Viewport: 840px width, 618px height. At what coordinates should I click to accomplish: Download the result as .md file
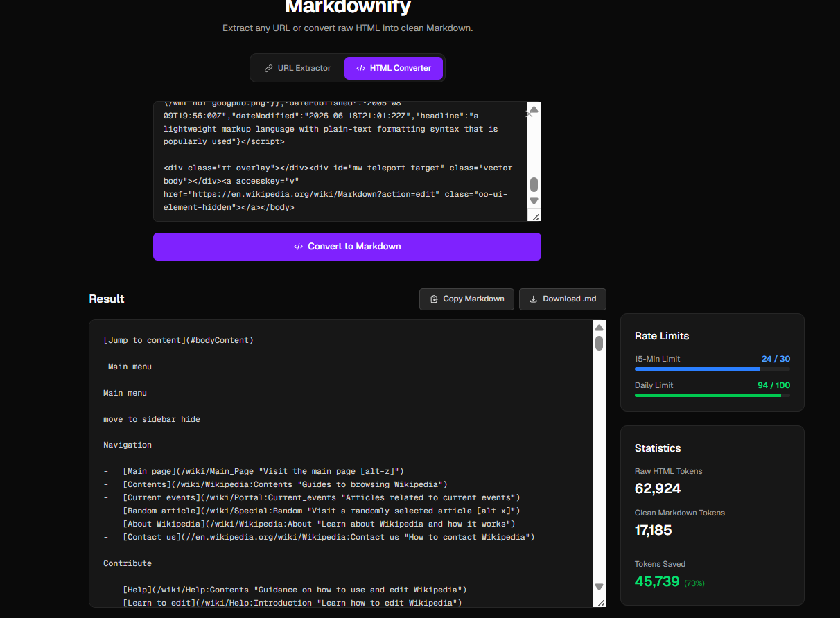[x=563, y=299]
